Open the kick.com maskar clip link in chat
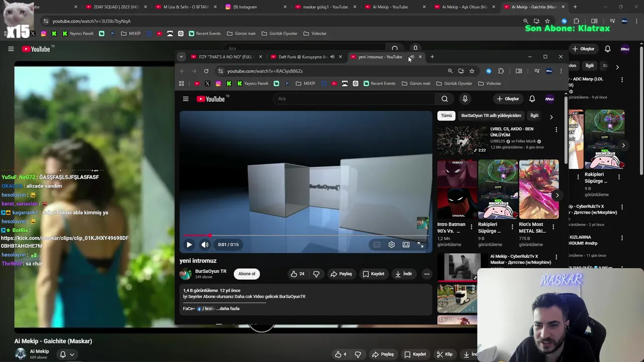 (65, 242)
